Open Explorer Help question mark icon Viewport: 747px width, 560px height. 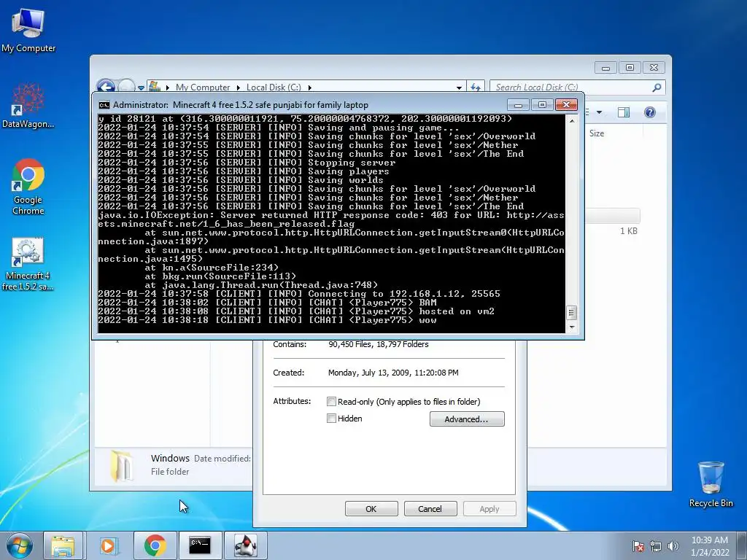coord(650,112)
